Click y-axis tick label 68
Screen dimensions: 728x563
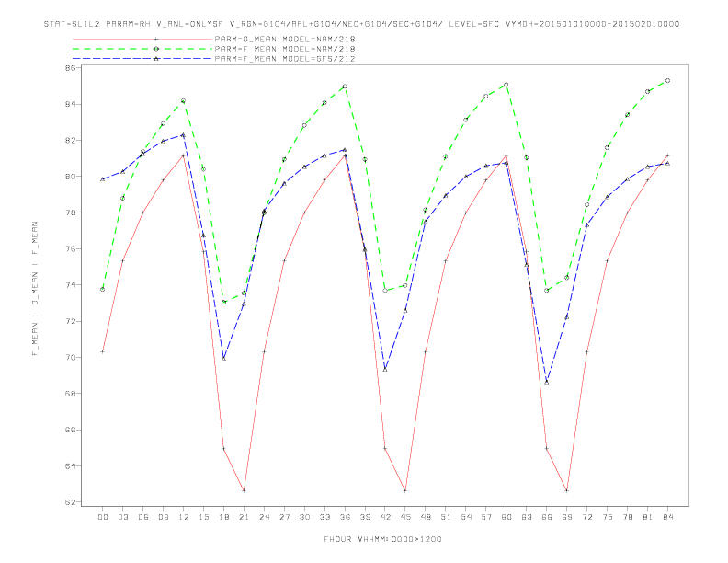click(70, 394)
